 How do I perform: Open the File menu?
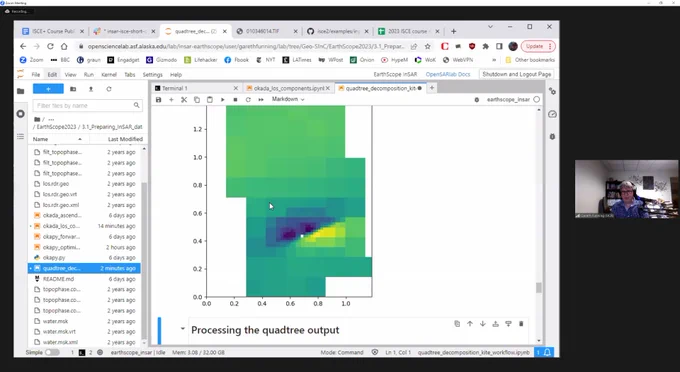[36, 75]
